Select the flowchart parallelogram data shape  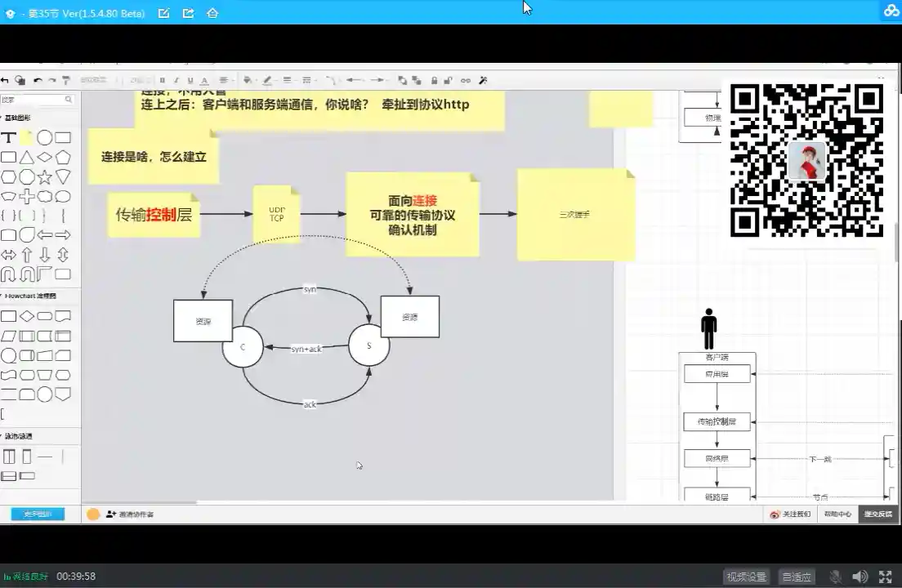coord(8,336)
